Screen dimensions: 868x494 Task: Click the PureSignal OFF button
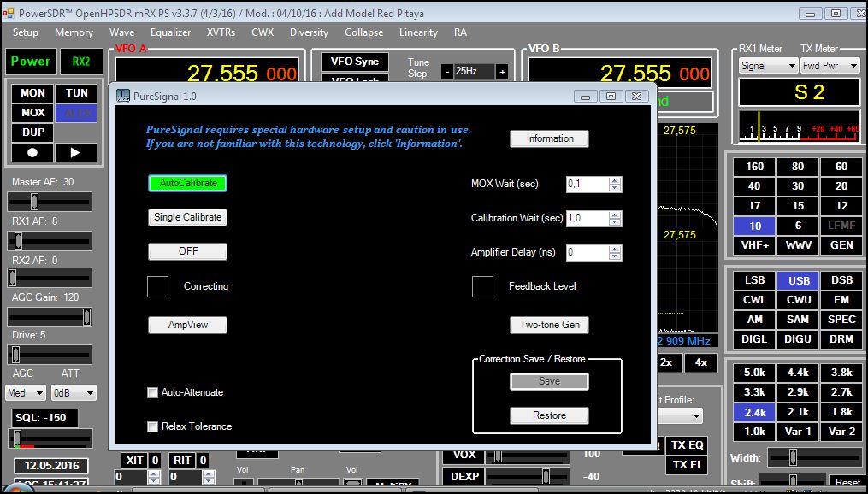187,251
